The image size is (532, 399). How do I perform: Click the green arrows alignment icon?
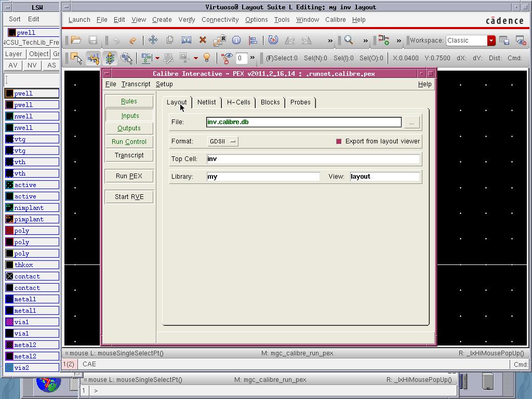(x=147, y=58)
